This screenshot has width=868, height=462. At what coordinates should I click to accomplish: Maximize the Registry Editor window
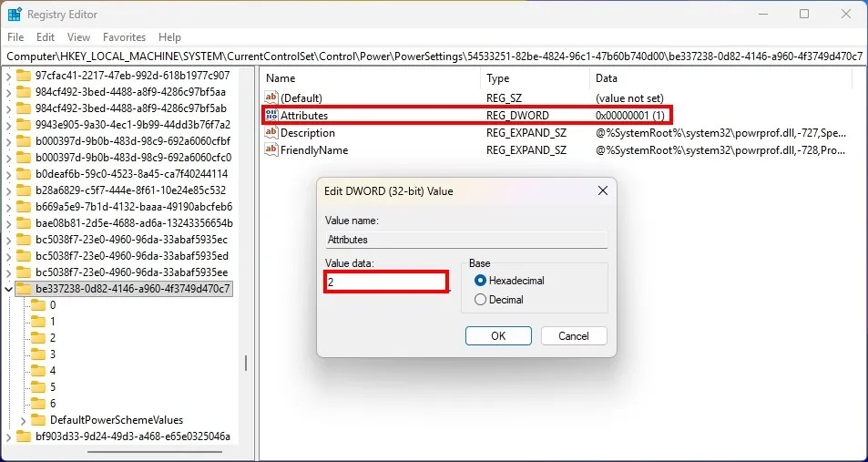tap(804, 14)
